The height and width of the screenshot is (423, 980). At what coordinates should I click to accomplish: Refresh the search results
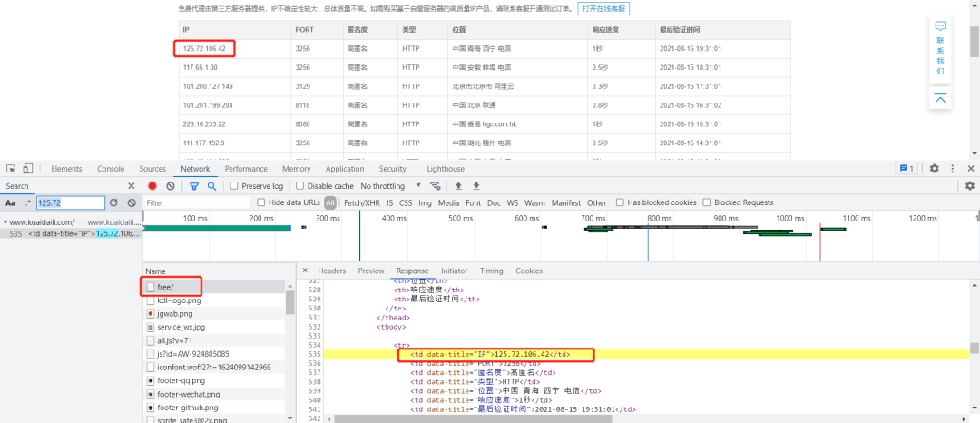pos(113,203)
